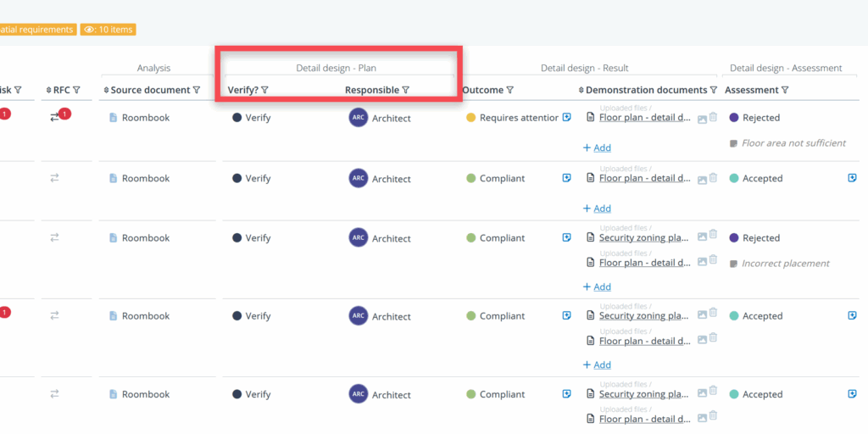Click the ARC avatar in first row
This screenshot has height=434, width=868.
(358, 118)
